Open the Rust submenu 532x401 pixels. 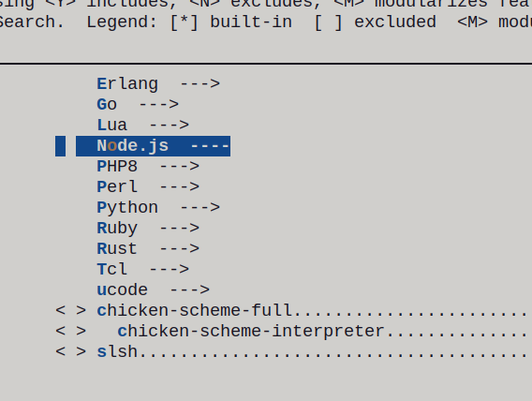pyautogui.click(x=148, y=249)
